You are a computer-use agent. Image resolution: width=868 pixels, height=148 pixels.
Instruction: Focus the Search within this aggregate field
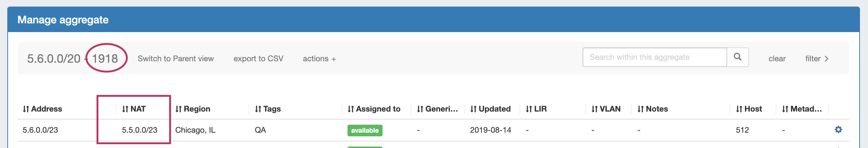pyautogui.click(x=654, y=57)
